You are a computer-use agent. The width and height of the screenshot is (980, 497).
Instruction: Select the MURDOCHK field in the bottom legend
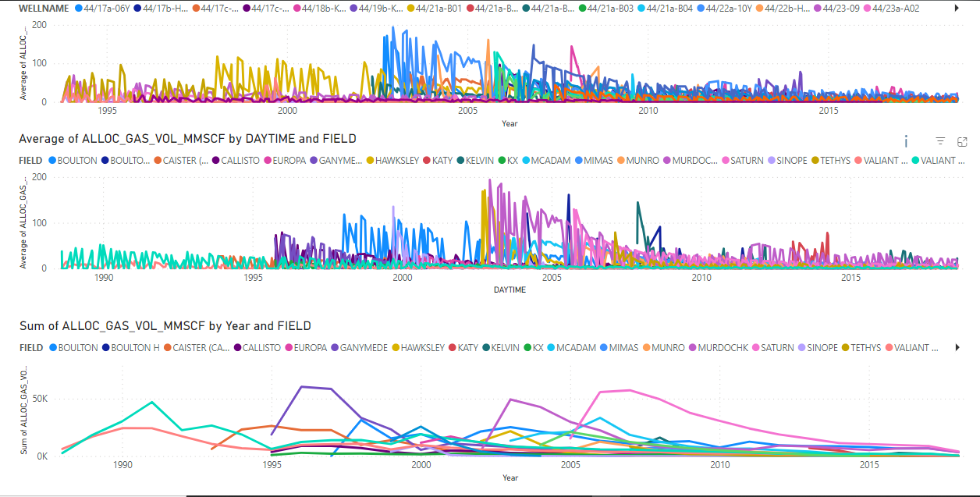(x=724, y=348)
